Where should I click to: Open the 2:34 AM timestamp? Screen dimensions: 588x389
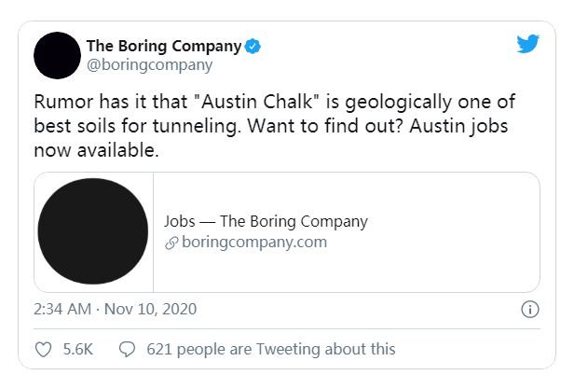click(x=62, y=310)
